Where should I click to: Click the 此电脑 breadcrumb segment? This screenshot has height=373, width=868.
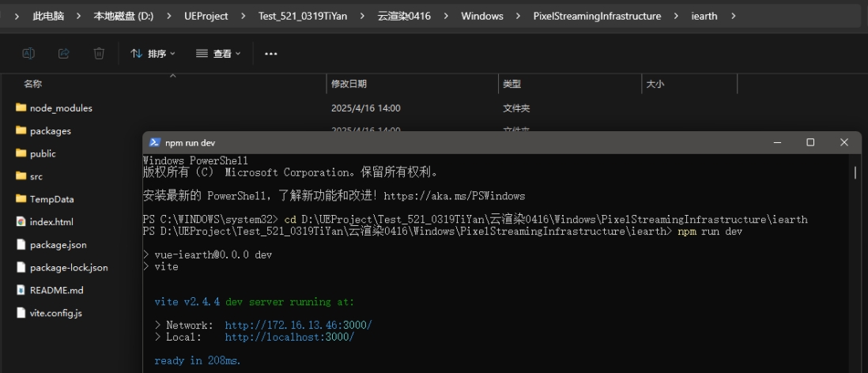coord(48,16)
